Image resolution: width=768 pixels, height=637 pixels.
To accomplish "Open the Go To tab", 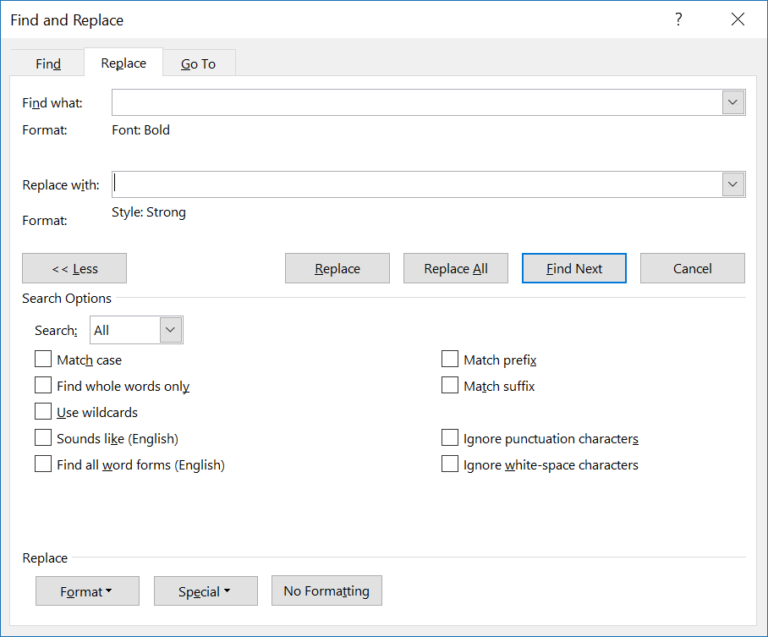I will (198, 63).
